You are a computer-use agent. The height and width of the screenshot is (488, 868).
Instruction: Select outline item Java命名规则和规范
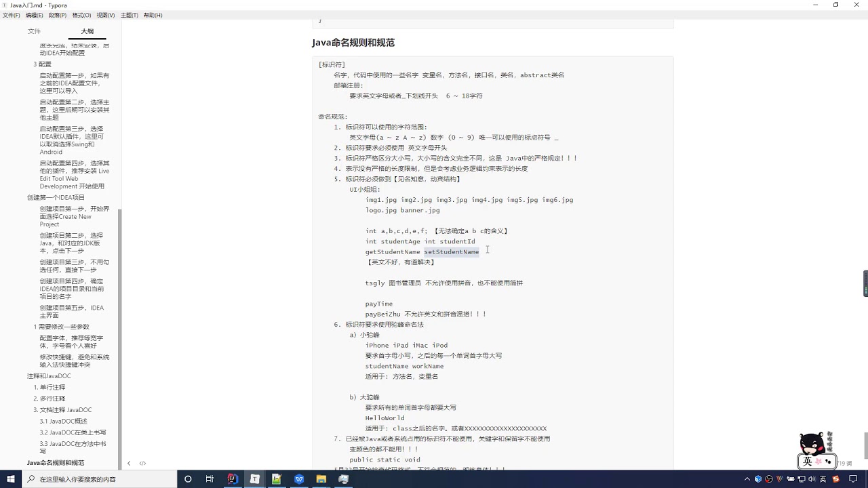coord(56,463)
